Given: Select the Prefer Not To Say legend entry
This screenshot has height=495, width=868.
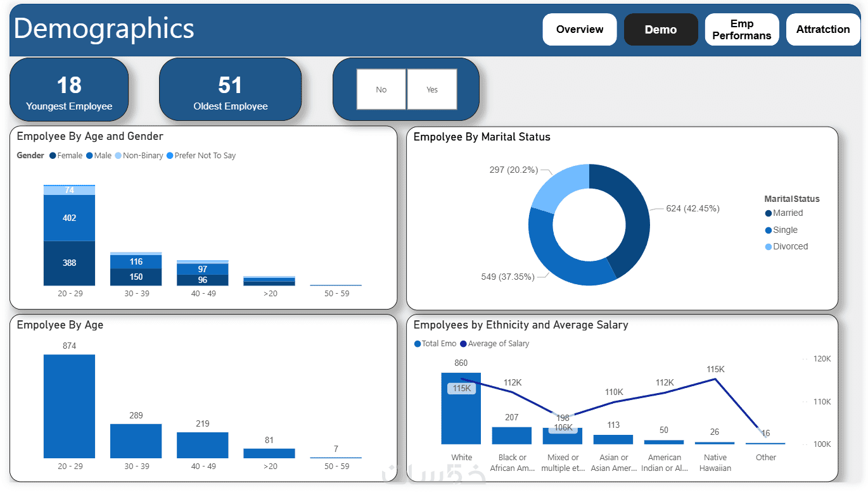Looking at the screenshot, I should [201, 156].
